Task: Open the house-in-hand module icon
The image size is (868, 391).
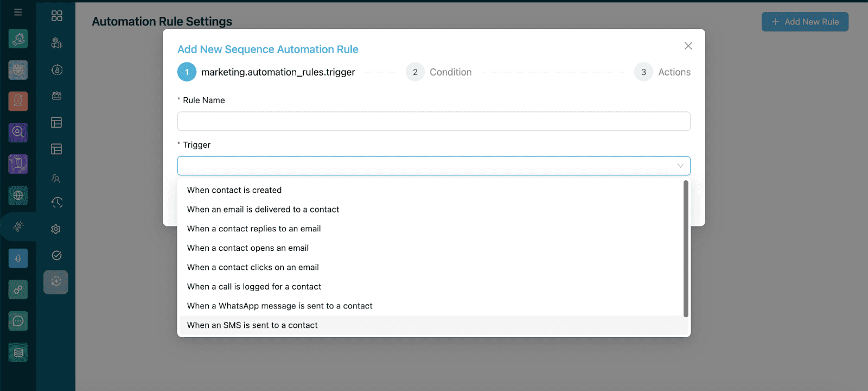Action: [18, 39]
